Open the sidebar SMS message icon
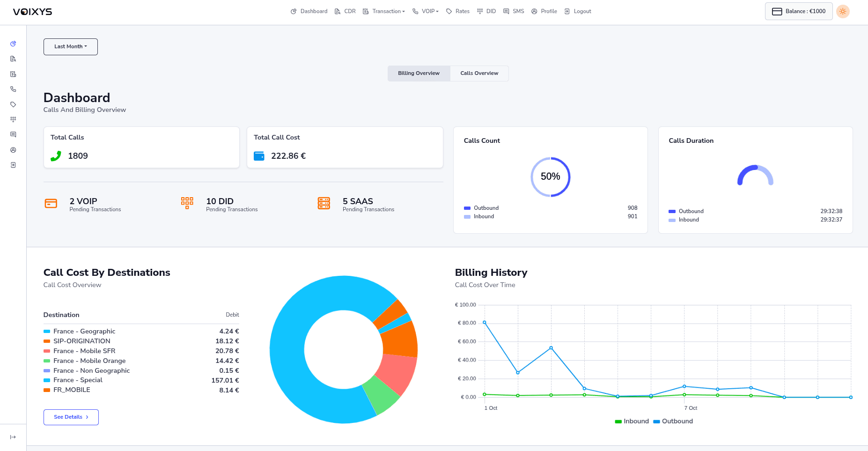This screenshot has height=451, width=868. 13,134
